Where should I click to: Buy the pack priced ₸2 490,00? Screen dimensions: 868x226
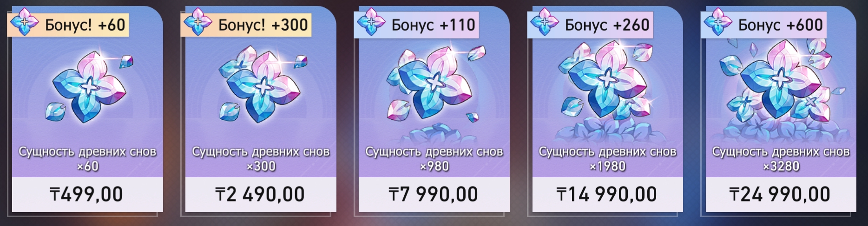261,194
